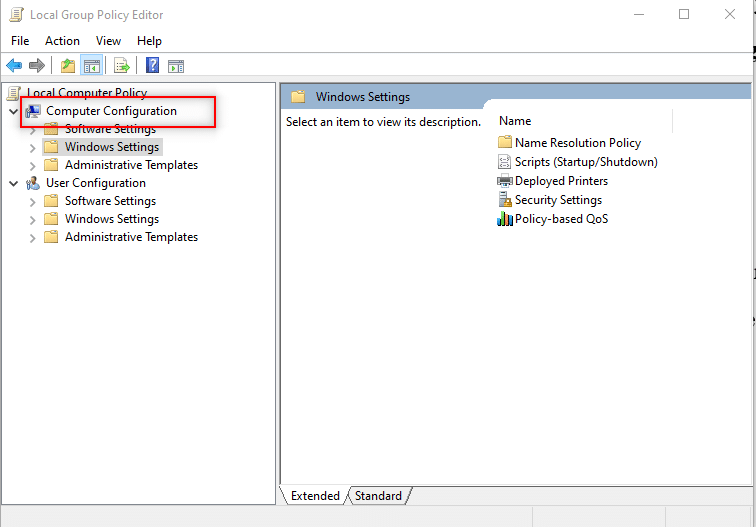756x527 pixels.
Task: Click the Up one level folder icon
Action: point(68,66)
